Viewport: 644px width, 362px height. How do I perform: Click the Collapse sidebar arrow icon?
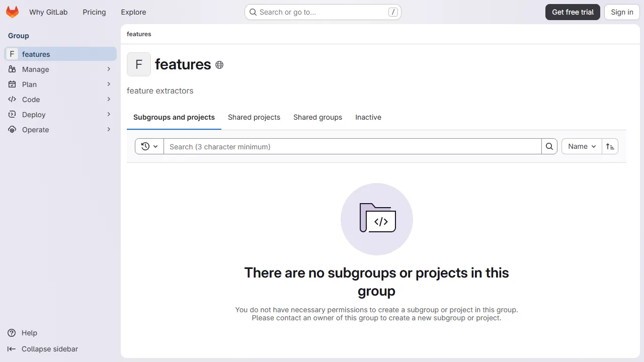coord(12,349)
